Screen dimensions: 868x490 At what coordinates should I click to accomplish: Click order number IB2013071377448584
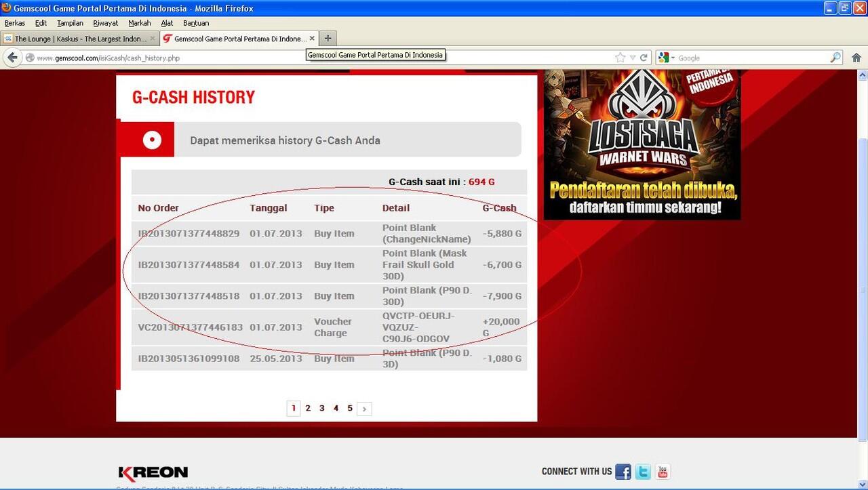[x=189, y=265]
